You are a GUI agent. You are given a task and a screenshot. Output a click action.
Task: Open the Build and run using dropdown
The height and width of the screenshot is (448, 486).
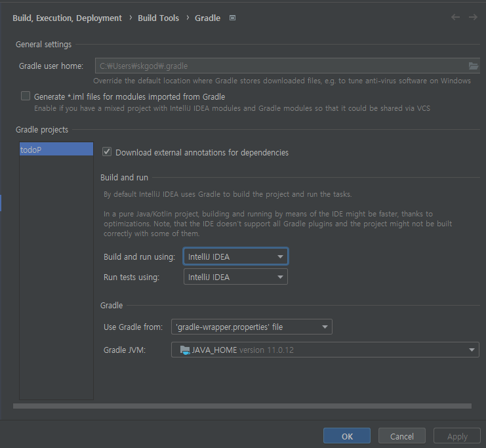tap(235, 256)
